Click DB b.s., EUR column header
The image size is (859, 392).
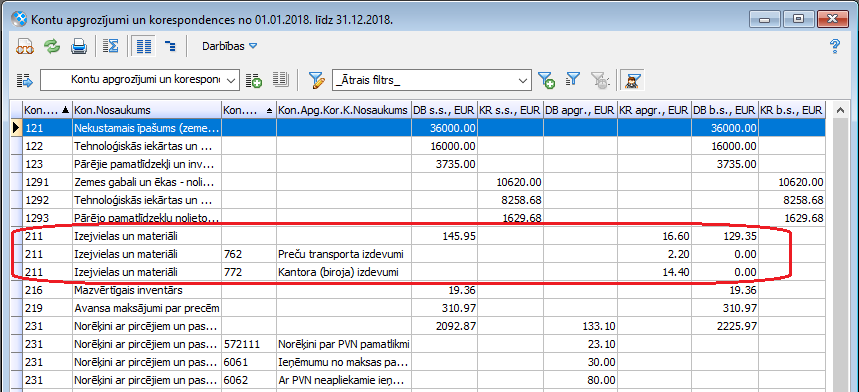[725, 110]
